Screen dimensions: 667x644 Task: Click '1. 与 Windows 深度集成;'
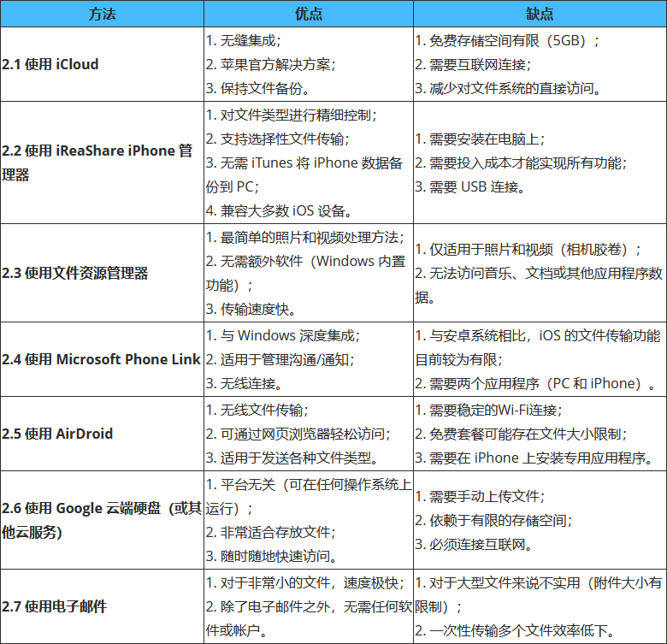283,335
